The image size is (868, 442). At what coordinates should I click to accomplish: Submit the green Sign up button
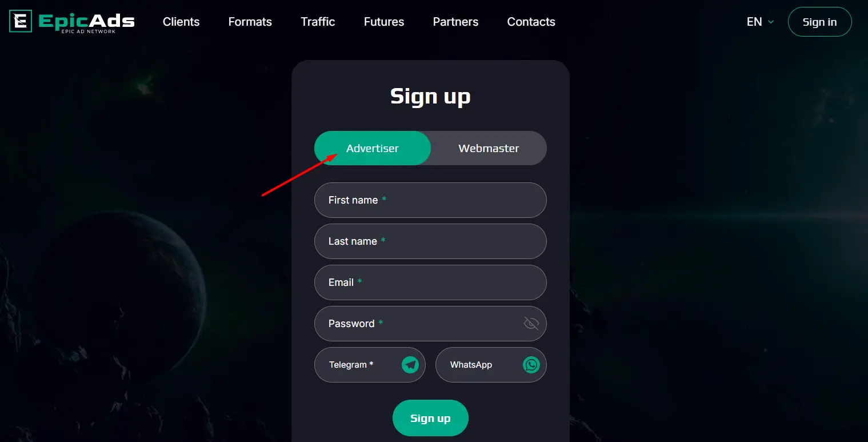(430, 418)
